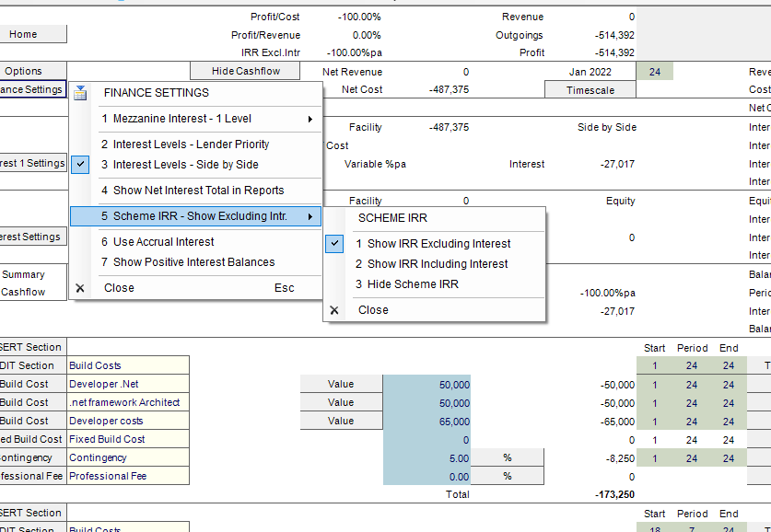The height and width of the screenshot is (532, 771).
Task: Click the 65,000 Developer costs value cell
Action: pos(426,422)
